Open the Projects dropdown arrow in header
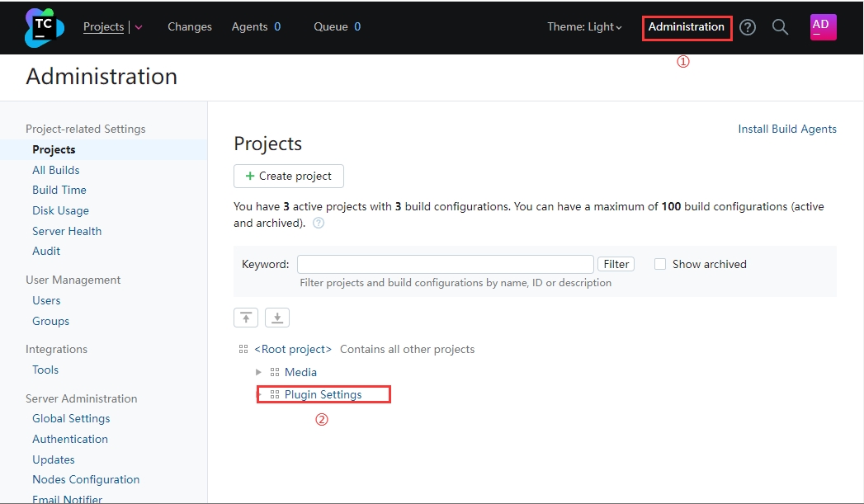864x504 pixels. point(139,27)
